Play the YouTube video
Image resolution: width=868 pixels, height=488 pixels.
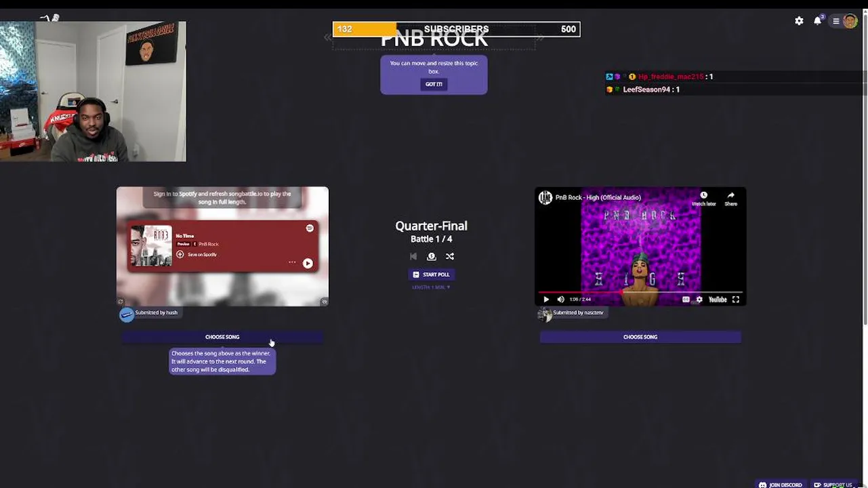[546, 300]
